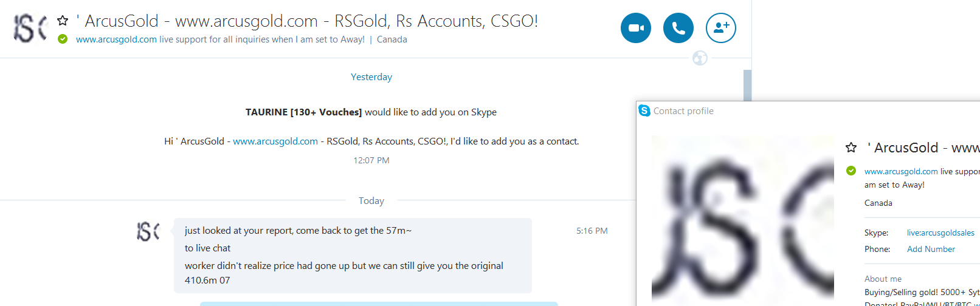Click the Yesterday date separator link
The height and width of the screenshot is (306, 980).
371,77
